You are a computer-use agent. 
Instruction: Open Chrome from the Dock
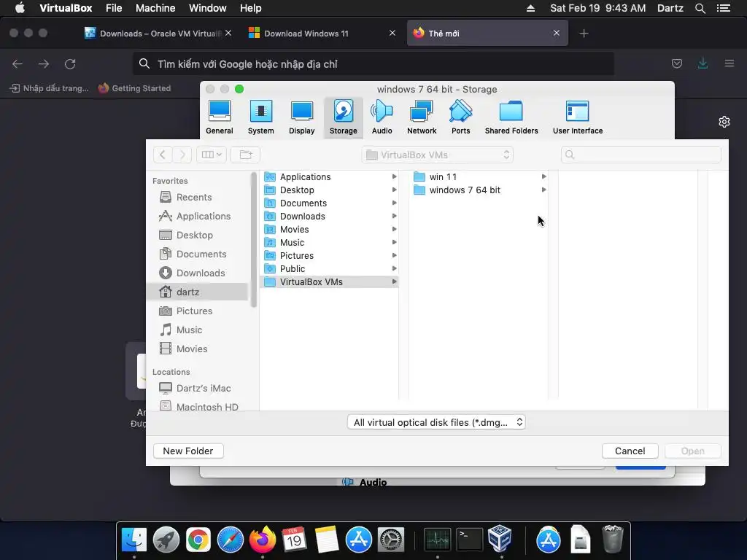coord(198,540)
